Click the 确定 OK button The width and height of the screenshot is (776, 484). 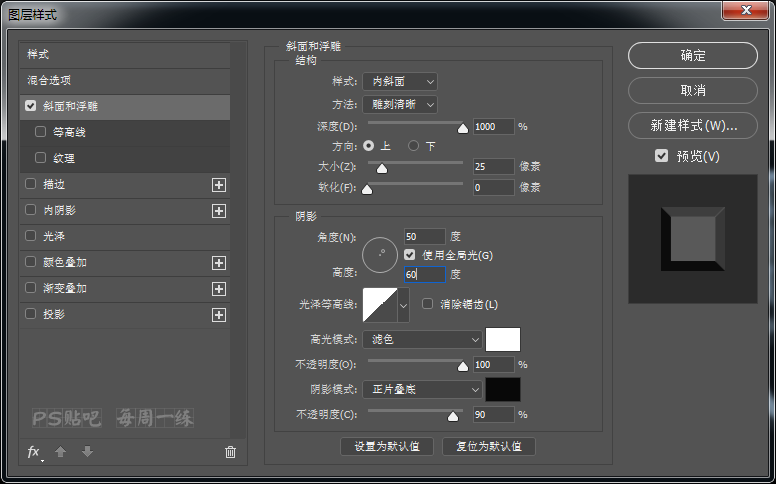pyautogui.click(x=692, y=55)
